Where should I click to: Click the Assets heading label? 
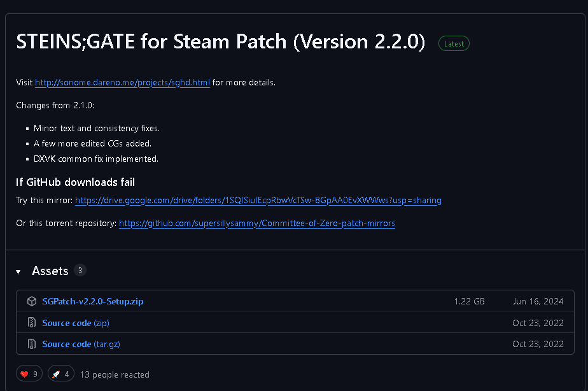coord(50,271)
